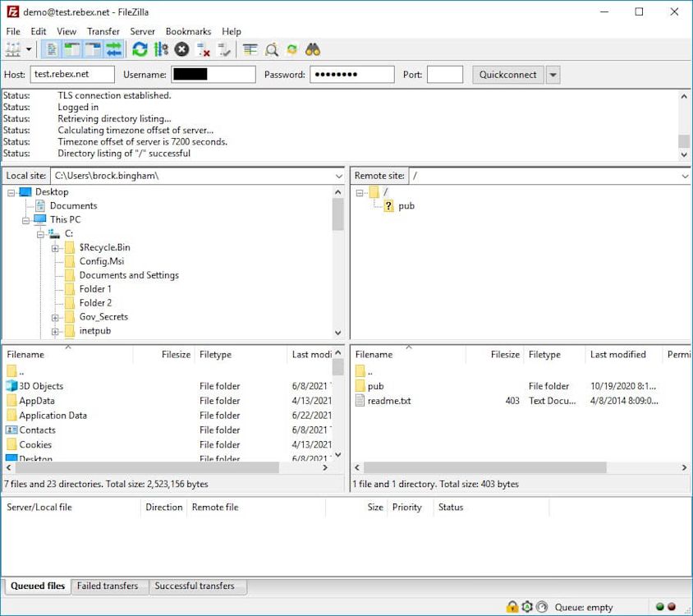Select the 3D Objects folder icon

(11, 385)
